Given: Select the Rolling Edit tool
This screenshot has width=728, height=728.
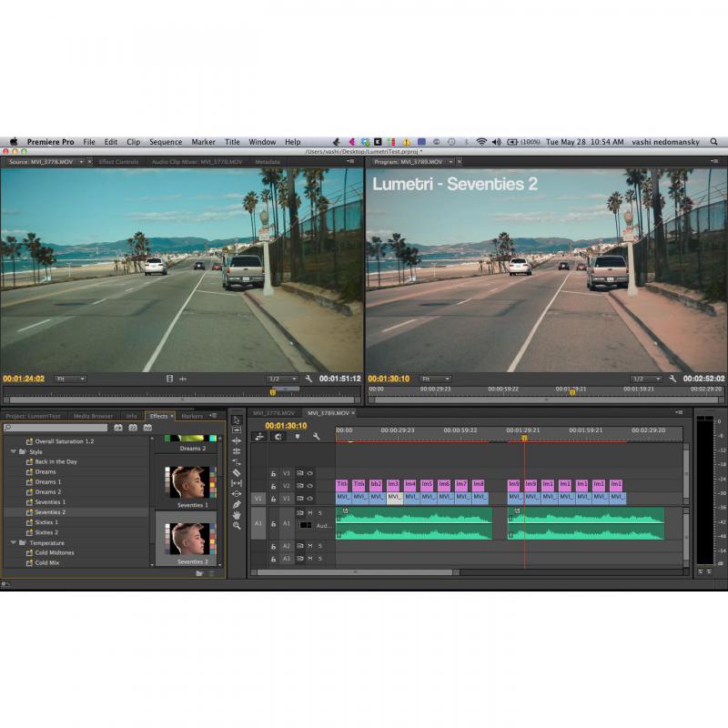Looking at the screenshot, I should 237,451.
